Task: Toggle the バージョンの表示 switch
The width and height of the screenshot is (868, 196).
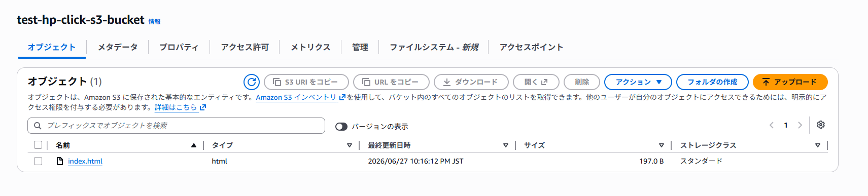Action: [x=341, y=127]
